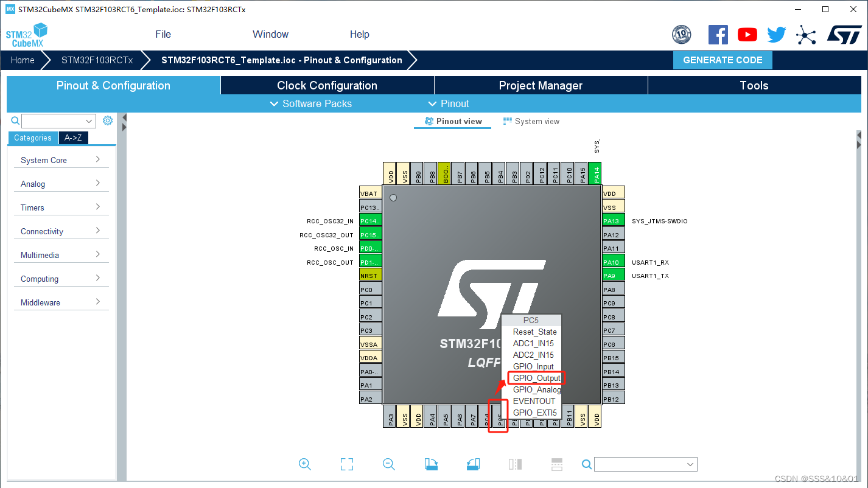The image size is (868, 488).
Task: Open the peripheral search combo box dropdown
Action: pyautogui.click(x=89, y=120)
